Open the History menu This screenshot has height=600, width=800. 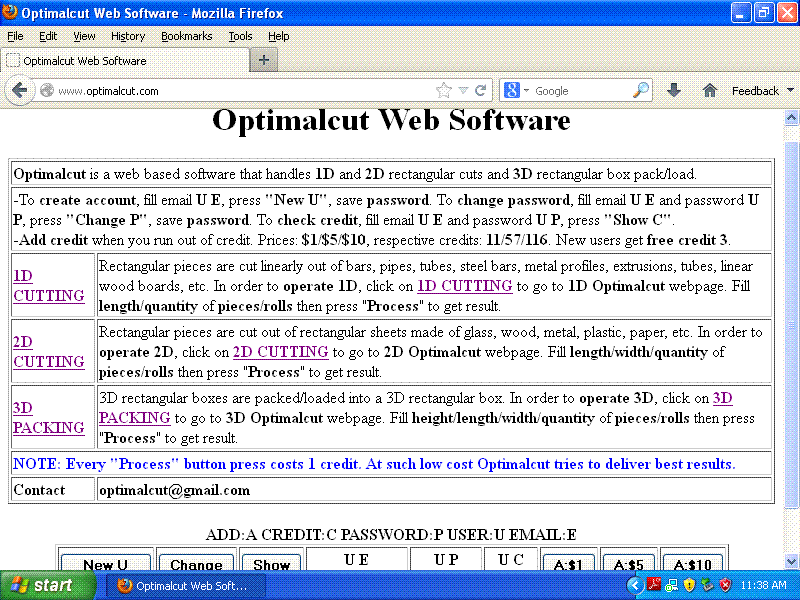128,36
